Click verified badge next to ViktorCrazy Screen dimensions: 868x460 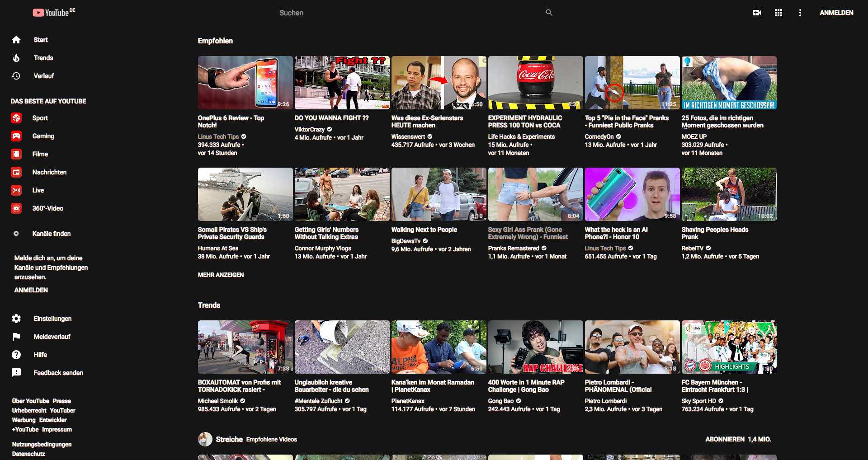click(330, 129)
